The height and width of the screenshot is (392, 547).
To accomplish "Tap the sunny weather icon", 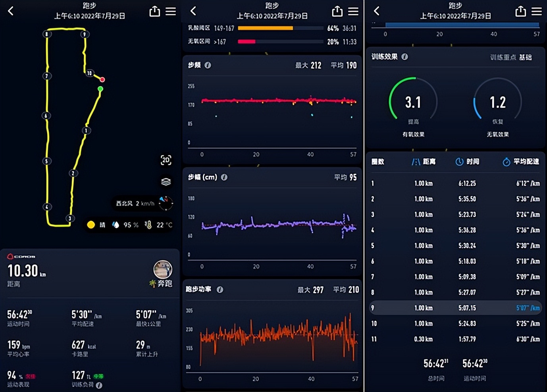I will (91, 225).
